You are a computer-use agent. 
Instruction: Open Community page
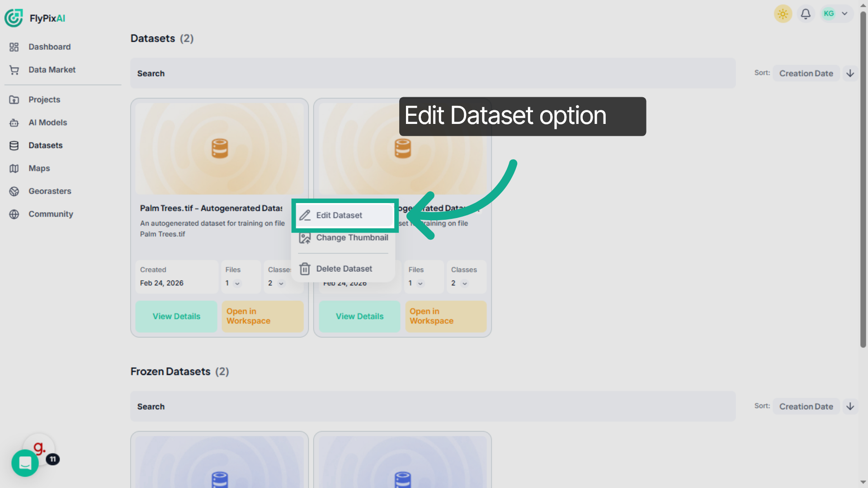(51, 214)
